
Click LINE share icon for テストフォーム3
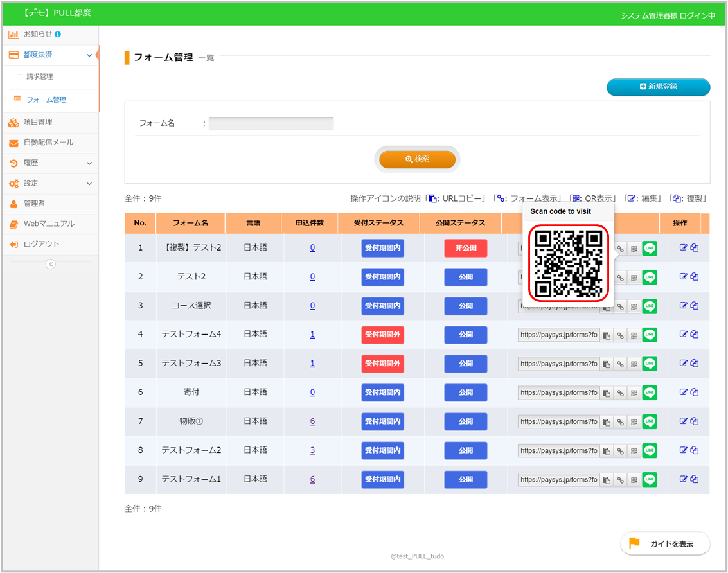coord(650,364)
